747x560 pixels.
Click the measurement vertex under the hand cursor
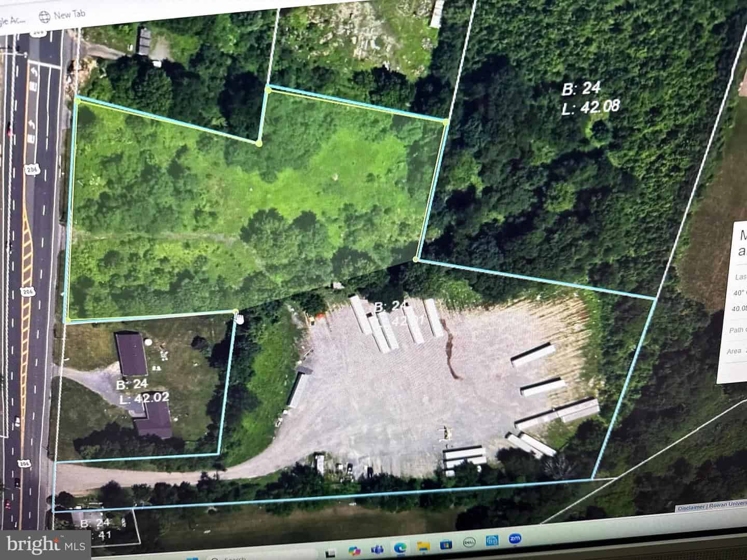[x=236, y=312]
